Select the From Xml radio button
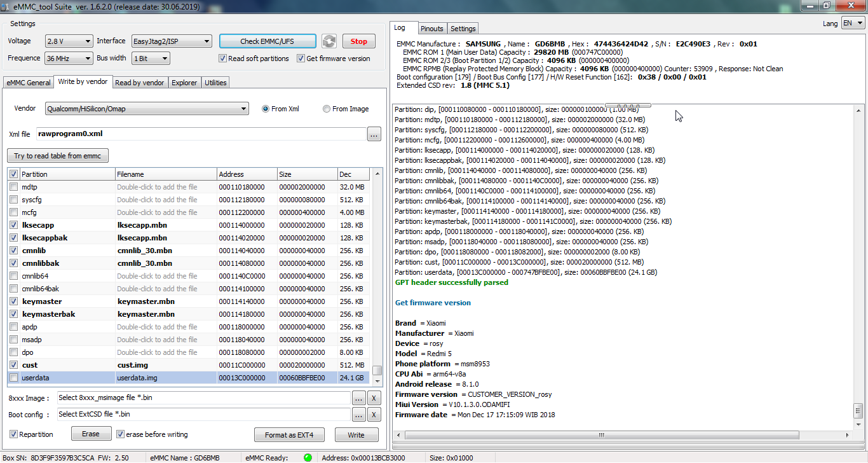 pos(266,109)
